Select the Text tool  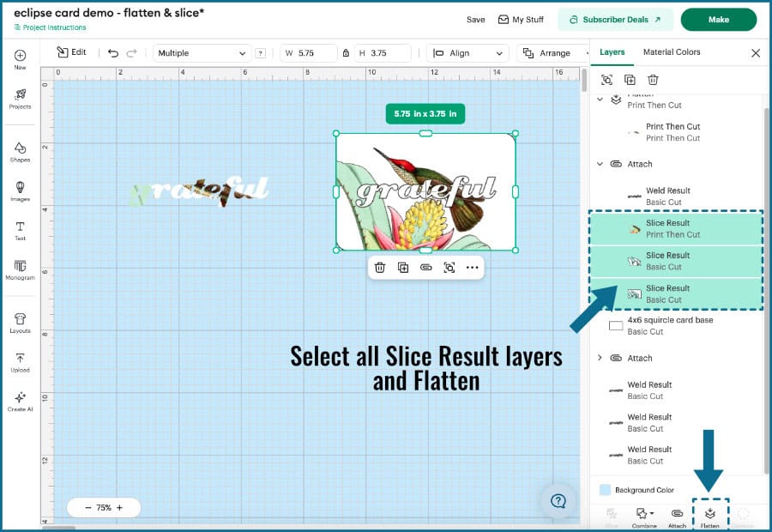pyautogui.click(x=20, y=231)
